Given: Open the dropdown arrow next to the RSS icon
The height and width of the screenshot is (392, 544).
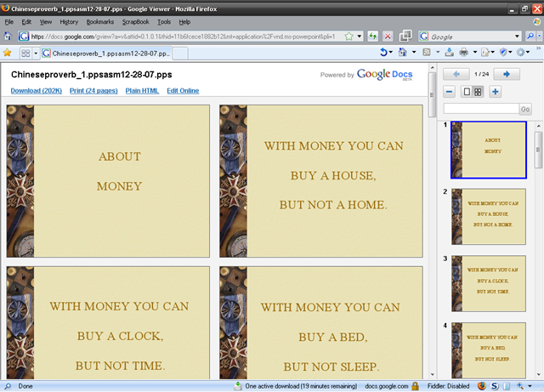Looking at the screenshot, I should (438, 53).
